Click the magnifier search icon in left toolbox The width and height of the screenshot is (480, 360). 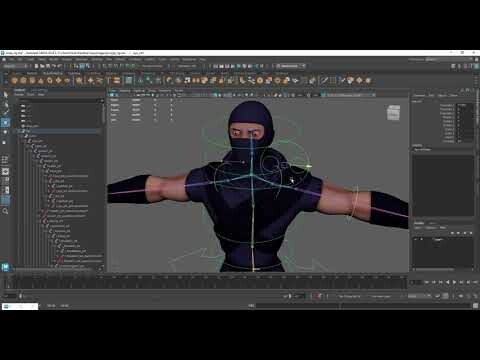5,211
